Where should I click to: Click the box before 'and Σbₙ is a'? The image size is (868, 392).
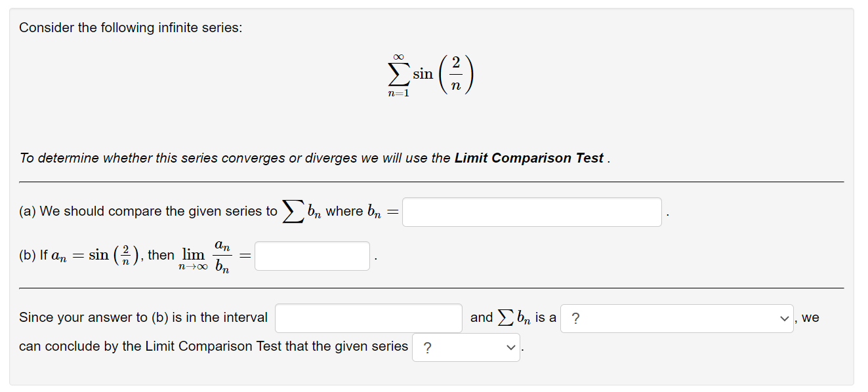(369, 317)
